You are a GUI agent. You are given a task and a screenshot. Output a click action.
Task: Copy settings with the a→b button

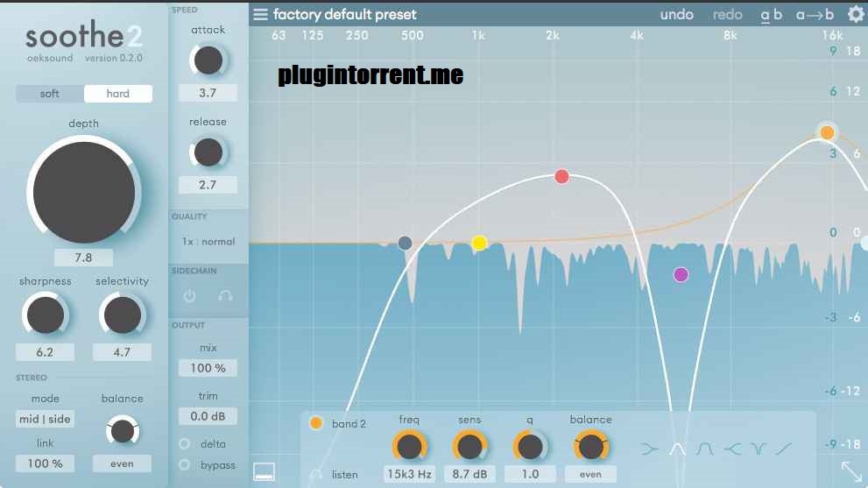tap(815, 14)
